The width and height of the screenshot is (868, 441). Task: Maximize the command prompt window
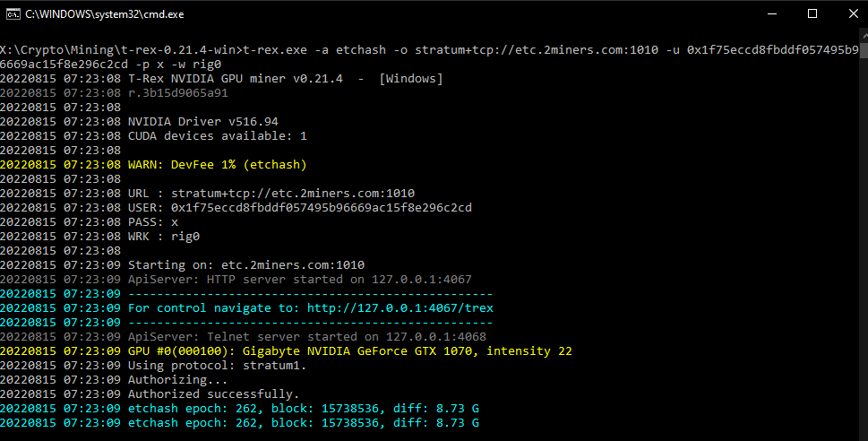point(812,14)
